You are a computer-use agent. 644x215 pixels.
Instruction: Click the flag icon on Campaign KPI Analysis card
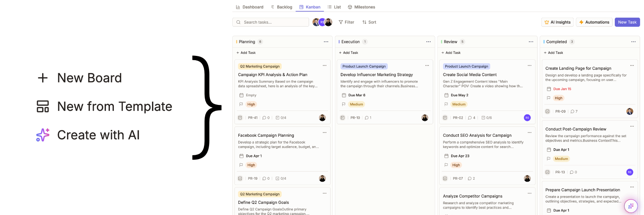click(241, 104)
